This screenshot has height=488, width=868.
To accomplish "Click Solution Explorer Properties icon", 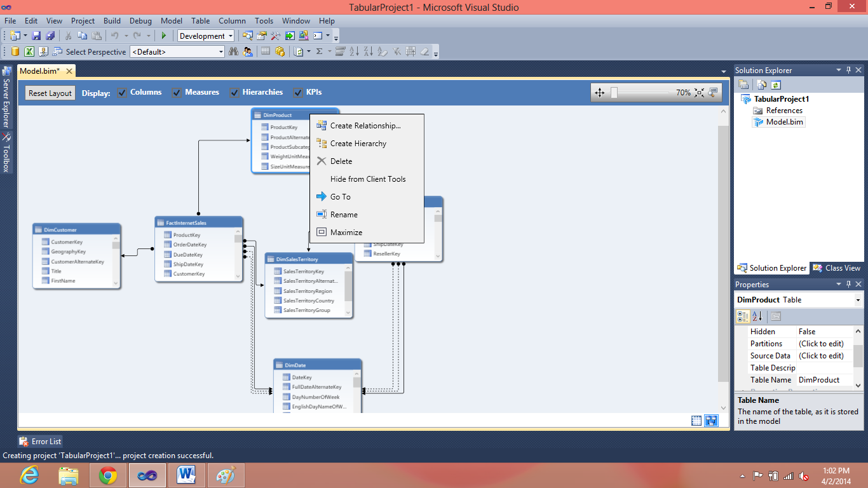I will (x=743, y=85).
